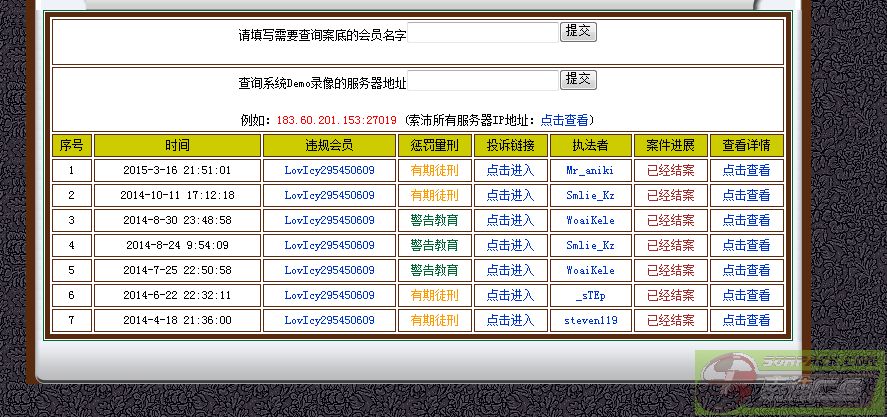View details 点击查看 for row 2

pyautogui.click(x=746, y=195)
